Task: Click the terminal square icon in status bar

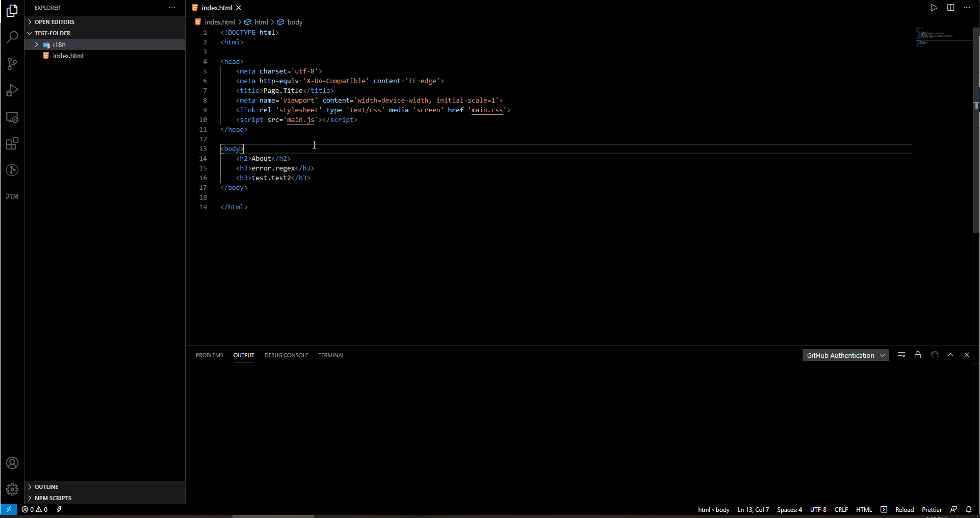Action: [x=884, y=509]
